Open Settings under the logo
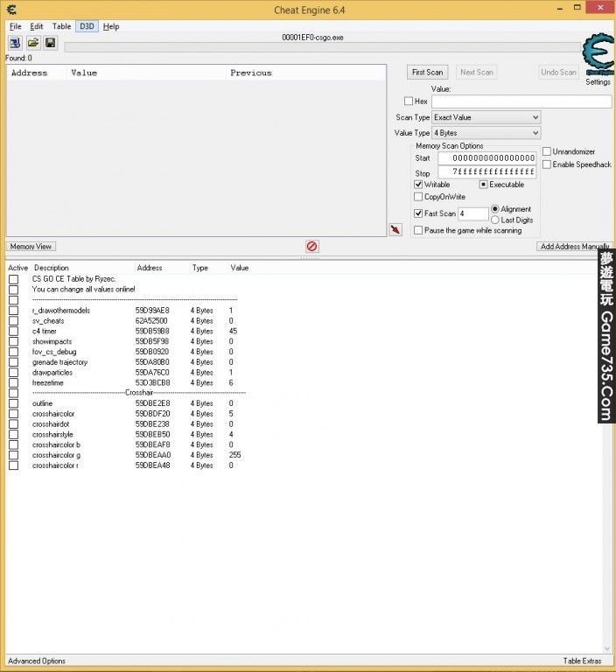This screenshot has height=672, width=616. [598, 82]
